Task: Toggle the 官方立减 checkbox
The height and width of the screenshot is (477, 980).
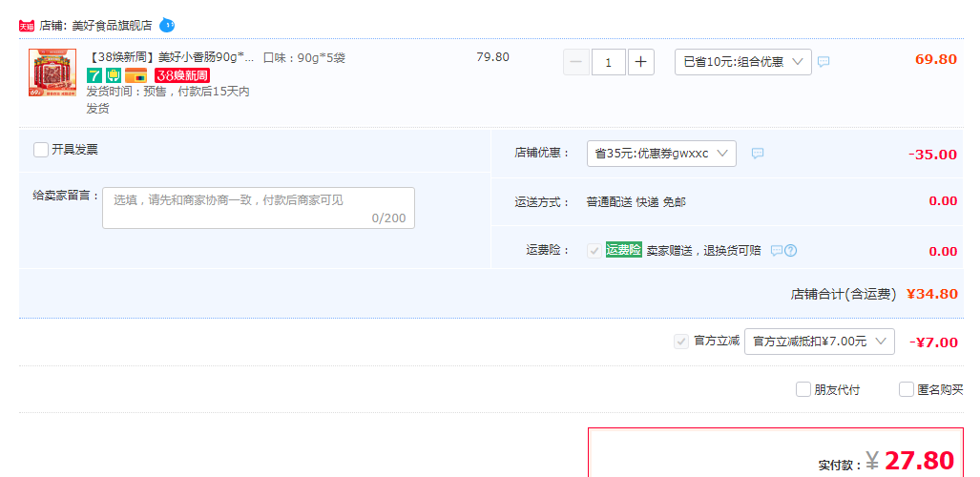Action: 681,342
